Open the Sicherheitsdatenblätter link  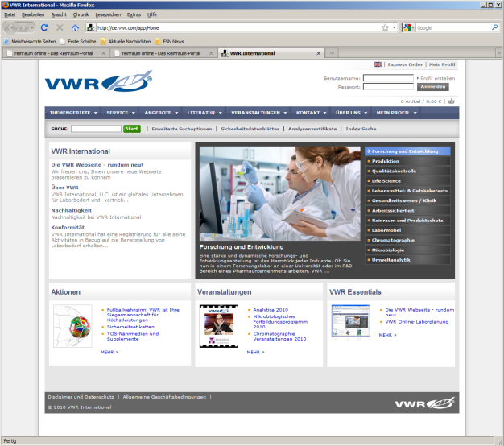(250, 129)
